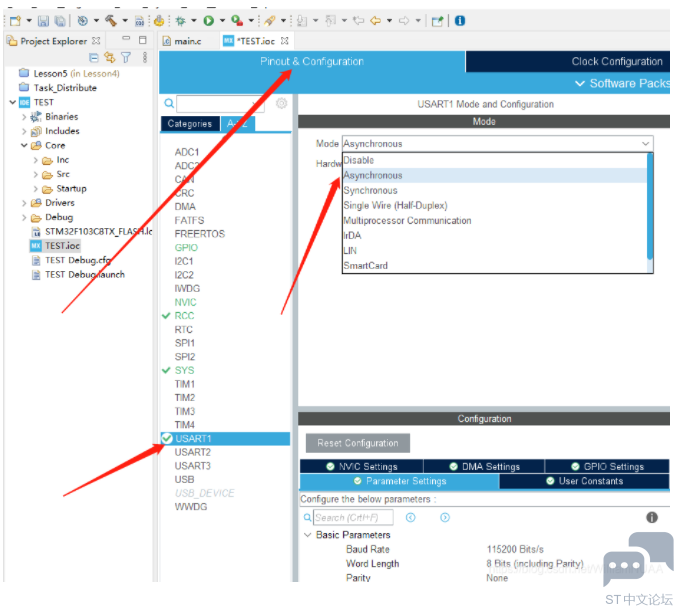Screen dimensions: 682x615
Task: Switch to the Categories tab
Action: [190, 124]
